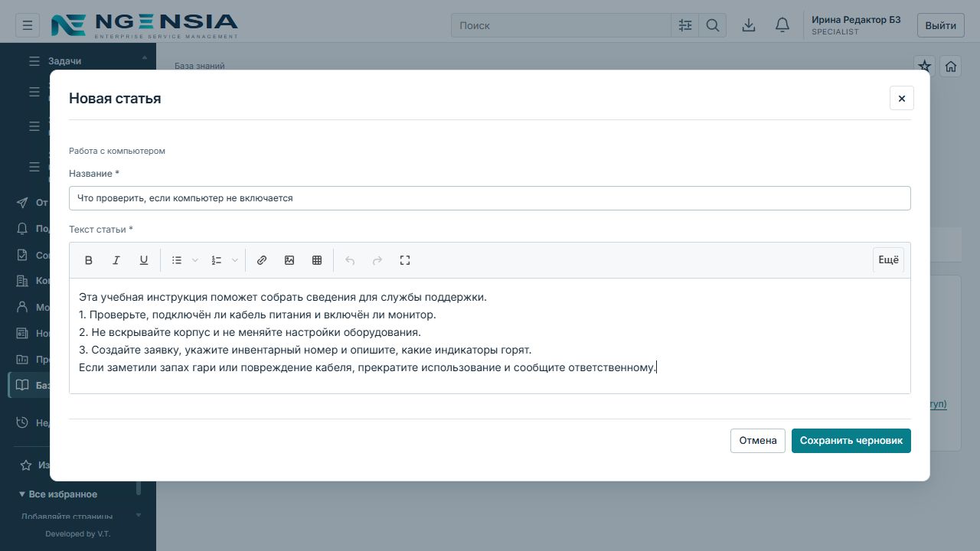The height and width of the screenshot is (551, 980).
Task: Open the sidebar history clock icon
Action: pyautogui.click(x=23, y=422)
